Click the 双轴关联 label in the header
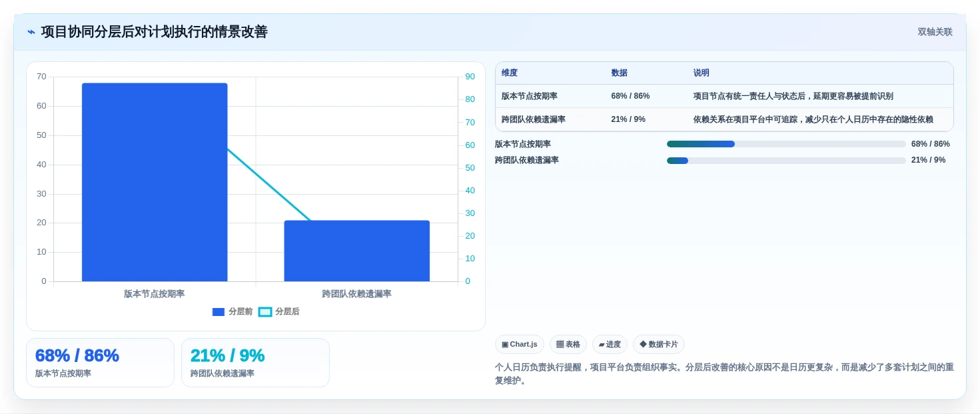This screenshot has height=414, width=980. (935, 32)
